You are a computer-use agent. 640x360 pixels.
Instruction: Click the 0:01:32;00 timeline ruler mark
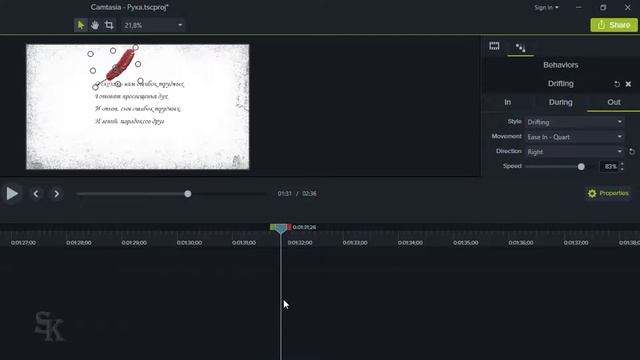click(300, 243)
